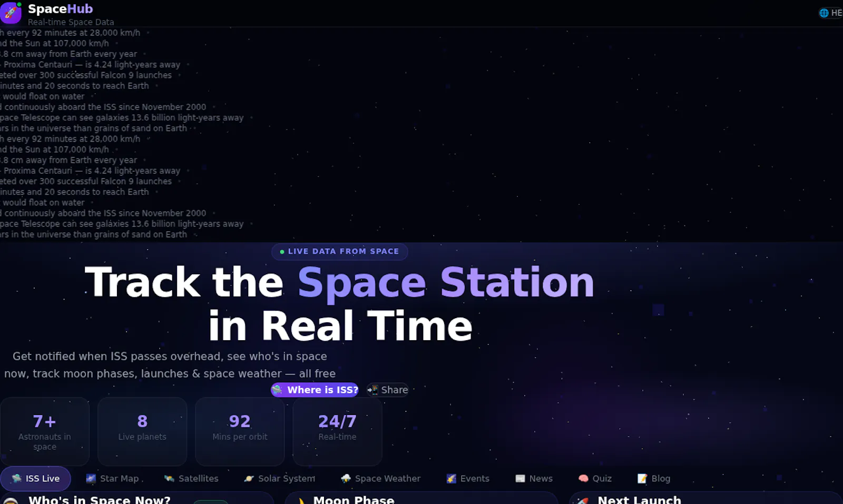Click the Next Launch heading
Screen dimensions: 843x504
[x=639, y=499]
